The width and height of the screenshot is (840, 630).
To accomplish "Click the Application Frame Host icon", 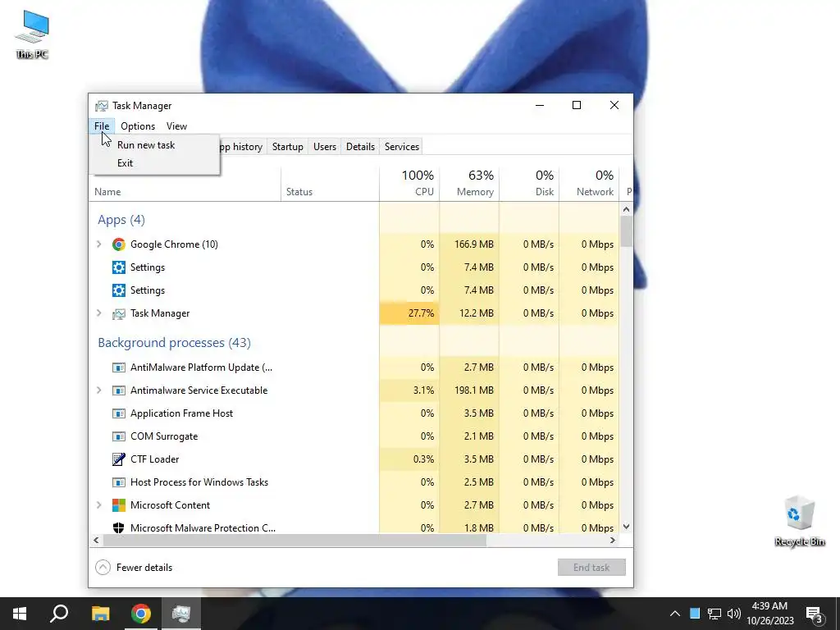I will tap(118, 413).
